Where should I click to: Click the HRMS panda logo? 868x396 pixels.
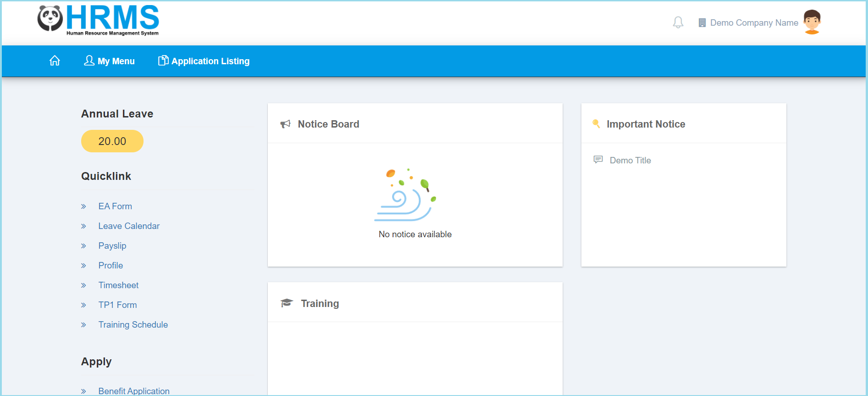pyautogui.click(x=50, y=19)
